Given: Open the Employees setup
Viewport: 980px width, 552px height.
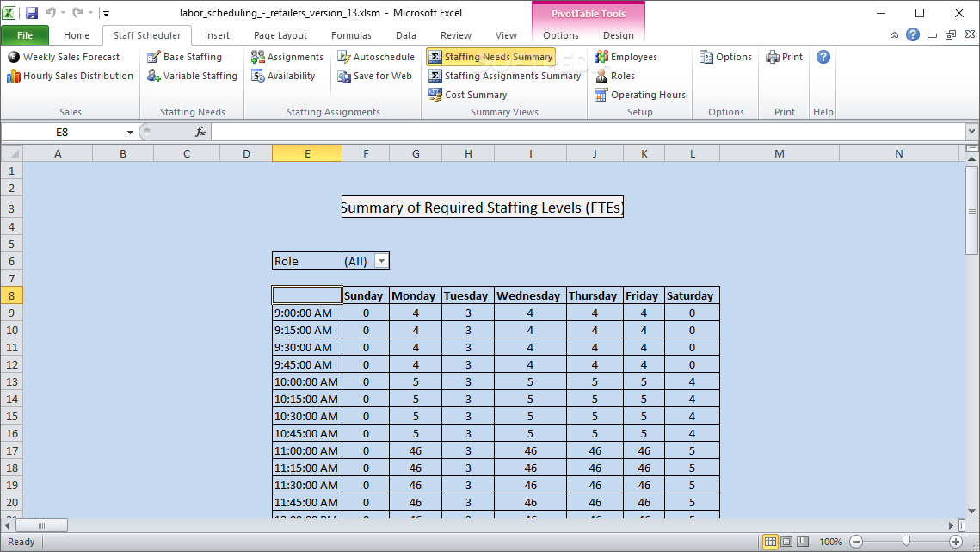Looking at the screenshot, I should [626, 57].
